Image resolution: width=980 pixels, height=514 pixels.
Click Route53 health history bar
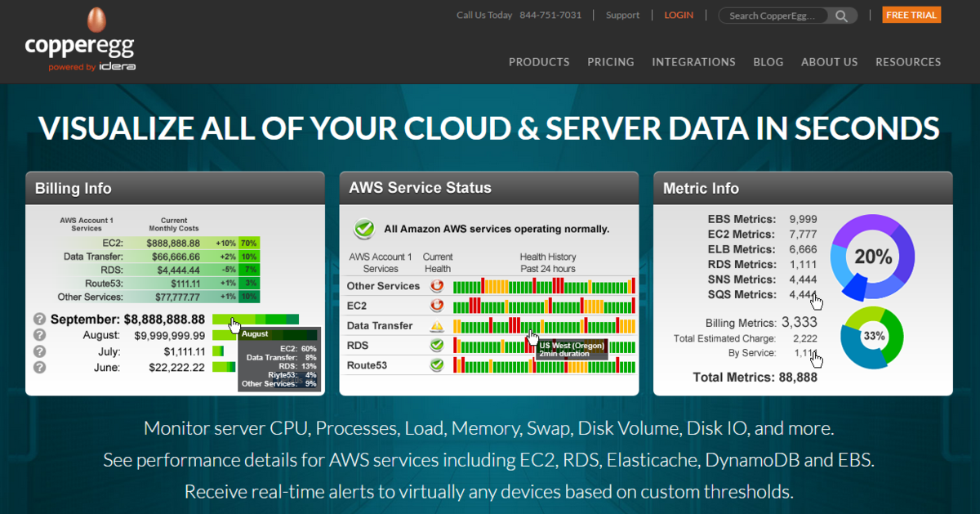tap(544, 365)
